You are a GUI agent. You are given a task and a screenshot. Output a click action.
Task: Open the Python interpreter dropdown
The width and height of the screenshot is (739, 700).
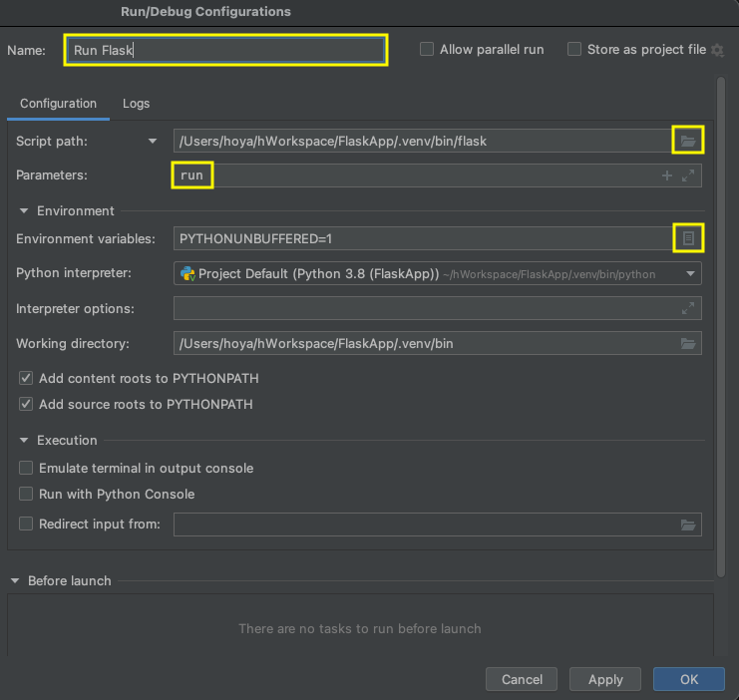[438, 273]
